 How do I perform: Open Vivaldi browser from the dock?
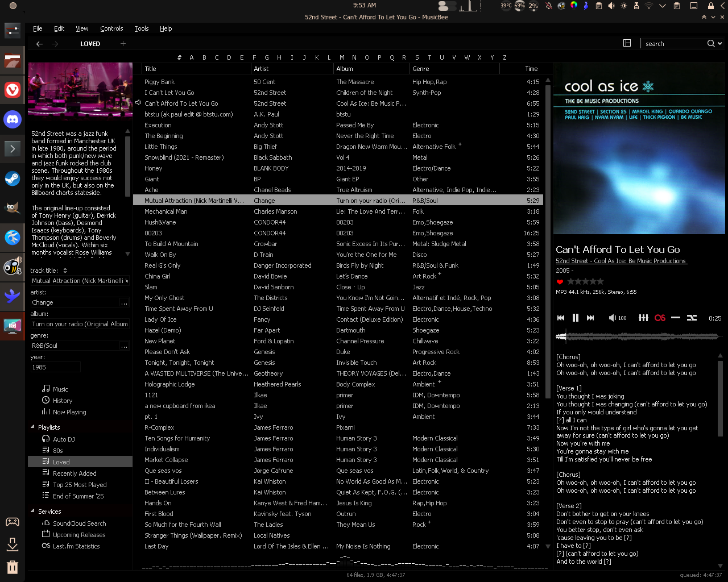pos(13,90)
